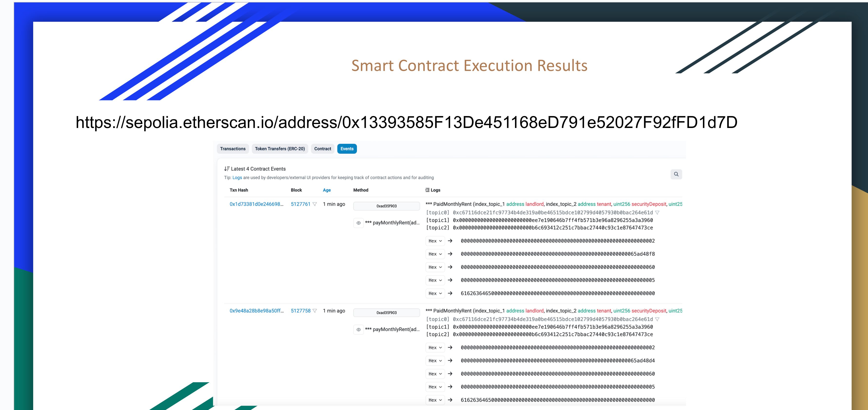Image resolution: width=868 pixels, height=410 pixels.
Task: Click the eye icon for block 5127761 payMonthlyRent
Action: coord(358,223)
